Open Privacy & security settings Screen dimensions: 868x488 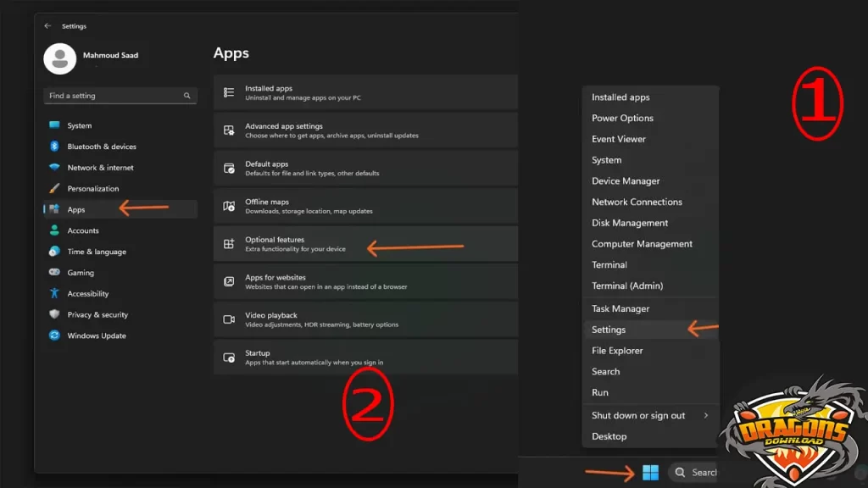97,314
